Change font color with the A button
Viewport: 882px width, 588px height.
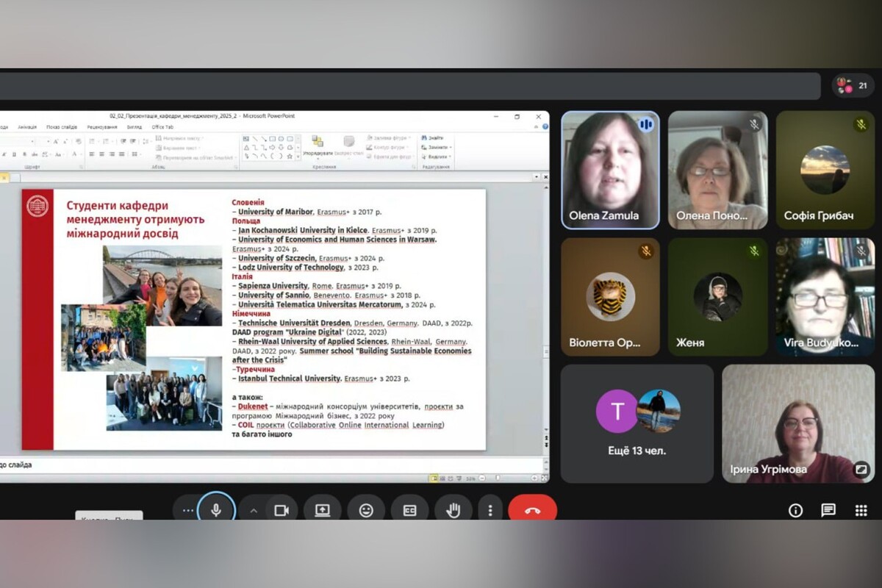click(x=74, y=154)
